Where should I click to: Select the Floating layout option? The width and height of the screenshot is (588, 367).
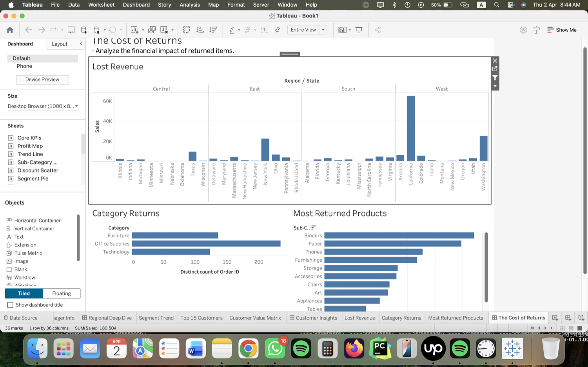click(x=62, y=293)
